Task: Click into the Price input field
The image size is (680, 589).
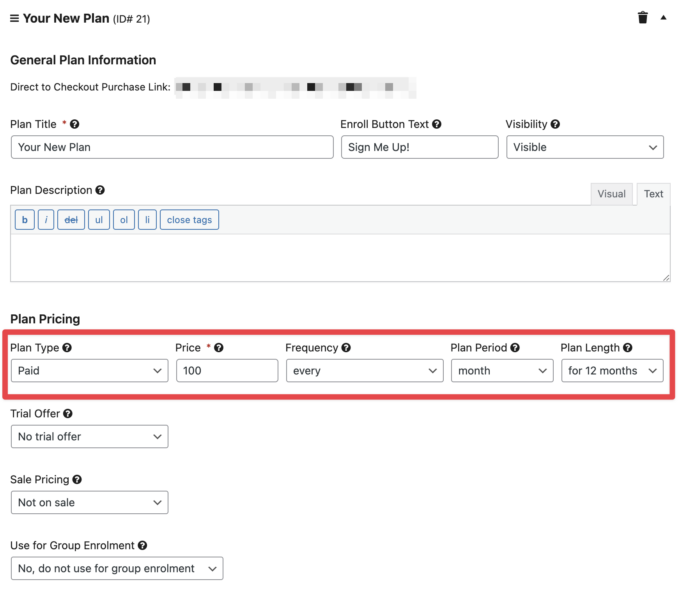Action: pos(227,371)
